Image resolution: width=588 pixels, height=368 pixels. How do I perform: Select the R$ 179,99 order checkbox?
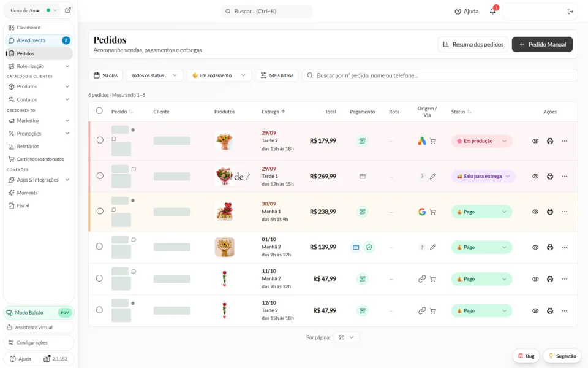coord(100,140)
